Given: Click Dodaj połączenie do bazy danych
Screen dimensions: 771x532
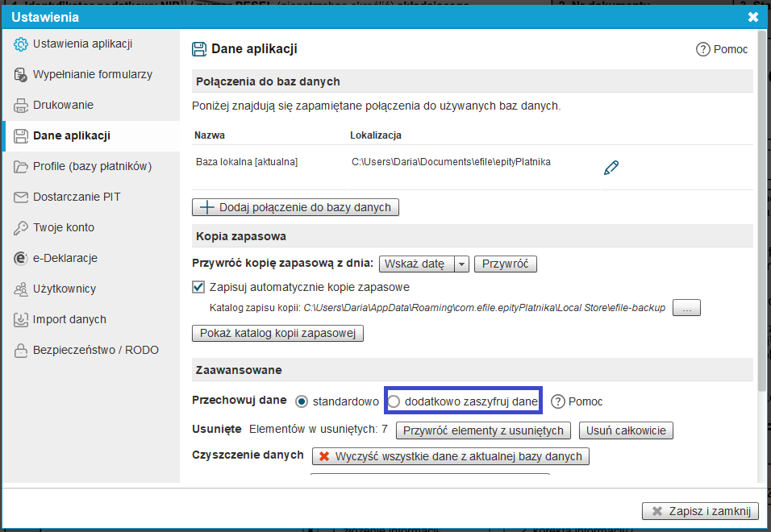Looking at the screenshot, I should click(295, 207).
